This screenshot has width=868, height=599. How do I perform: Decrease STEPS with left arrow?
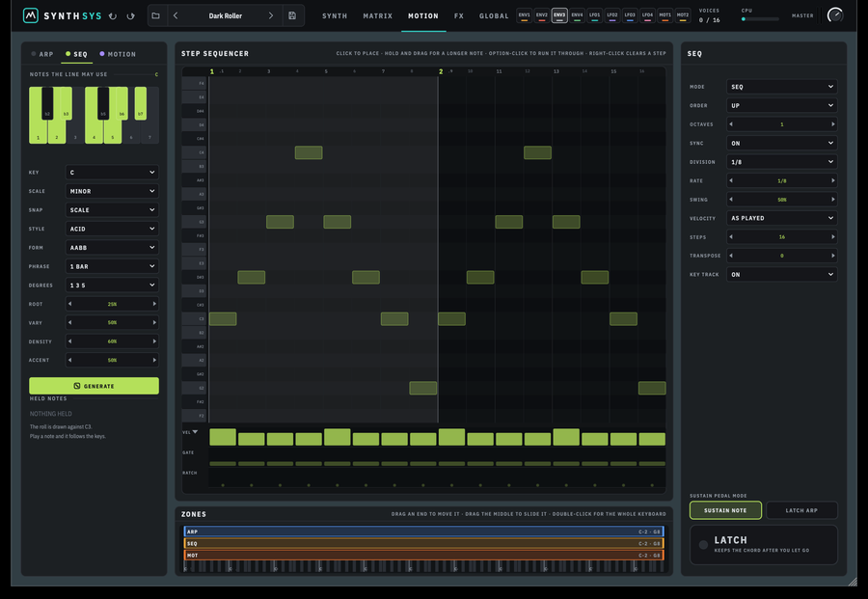731,237
